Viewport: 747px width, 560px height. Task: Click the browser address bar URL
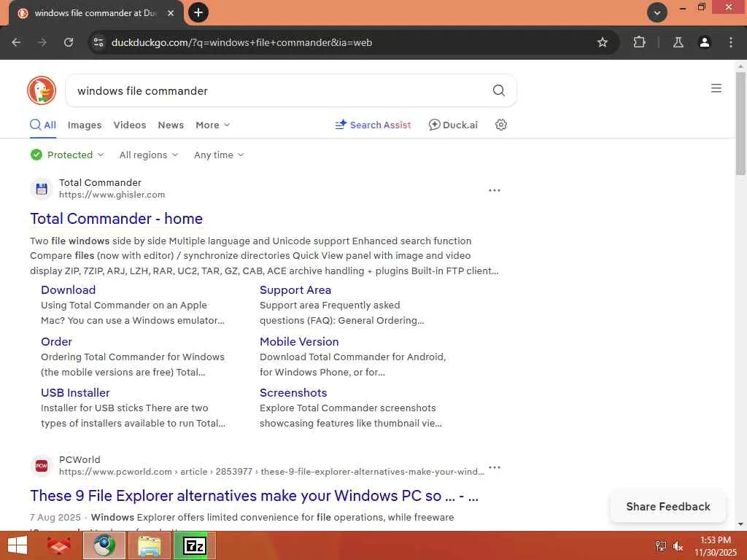click(241, 42)
